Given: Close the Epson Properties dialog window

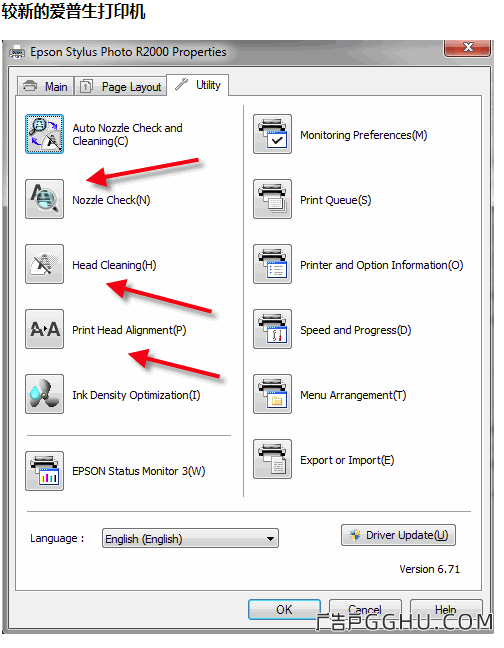Looking at the screenshot, I should click(468, 47).
